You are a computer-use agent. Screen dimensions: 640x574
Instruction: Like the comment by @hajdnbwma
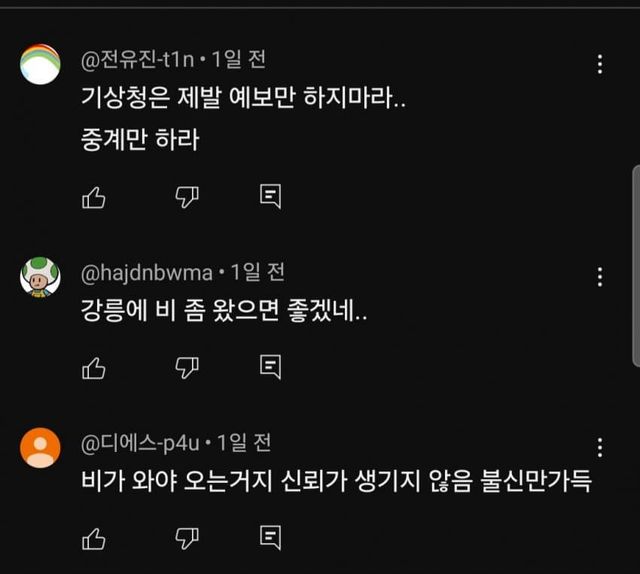click(93, 368)
